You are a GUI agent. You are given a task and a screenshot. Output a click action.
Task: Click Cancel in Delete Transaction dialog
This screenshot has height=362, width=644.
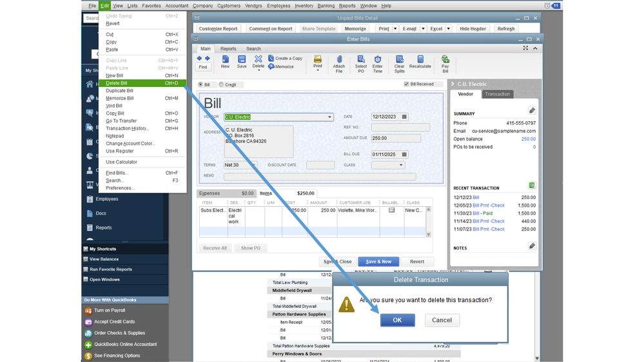(442, 320)
